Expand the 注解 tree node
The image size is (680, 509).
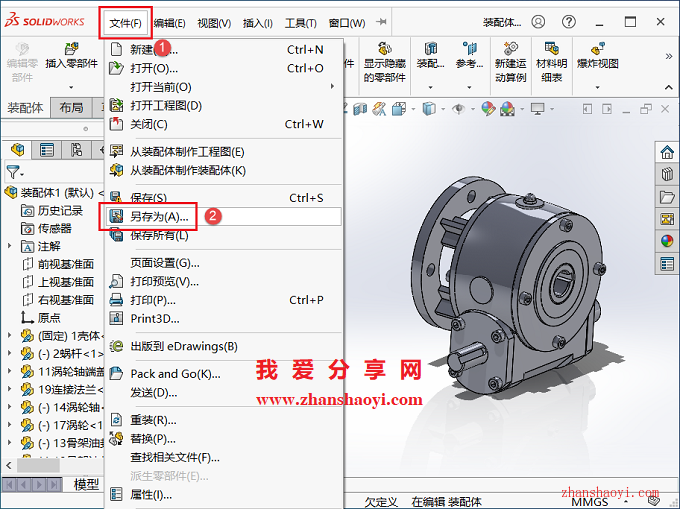(x=10, y=246)
